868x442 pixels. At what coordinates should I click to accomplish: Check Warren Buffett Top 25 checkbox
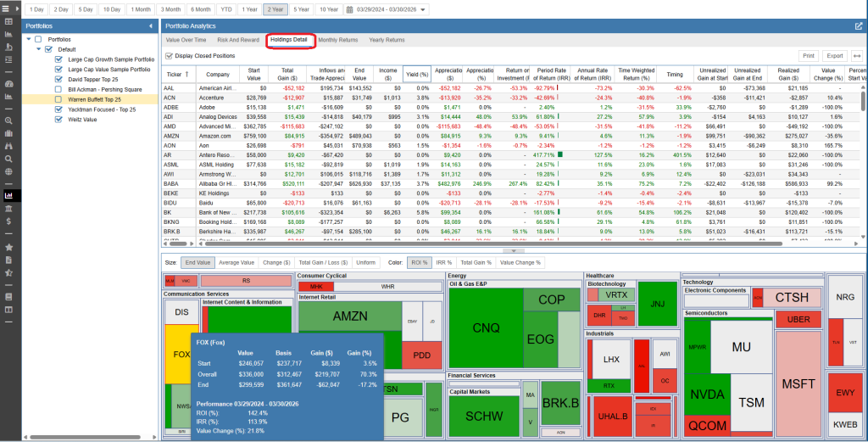click(58, 99)
